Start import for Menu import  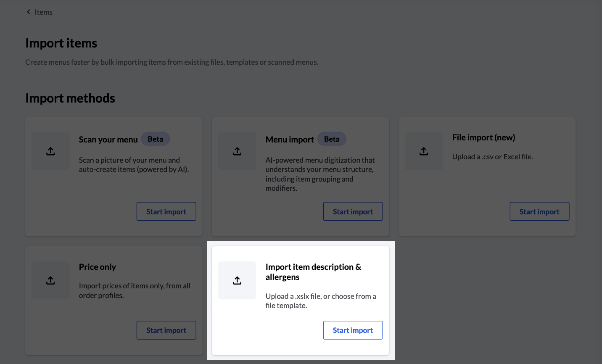point(353,211)
